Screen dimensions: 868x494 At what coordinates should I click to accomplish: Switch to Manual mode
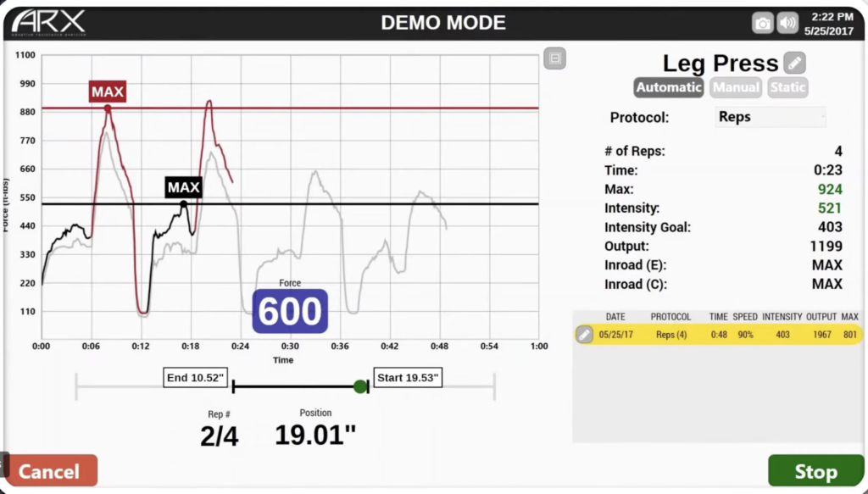pyautogui.click(x=735, y=87)
